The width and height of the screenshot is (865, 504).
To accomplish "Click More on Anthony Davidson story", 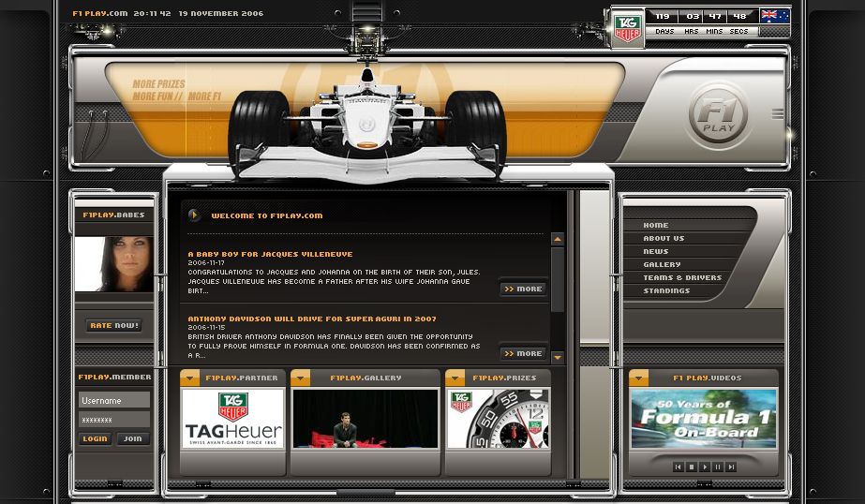I will pyautogui.click(x=524, y=353).
